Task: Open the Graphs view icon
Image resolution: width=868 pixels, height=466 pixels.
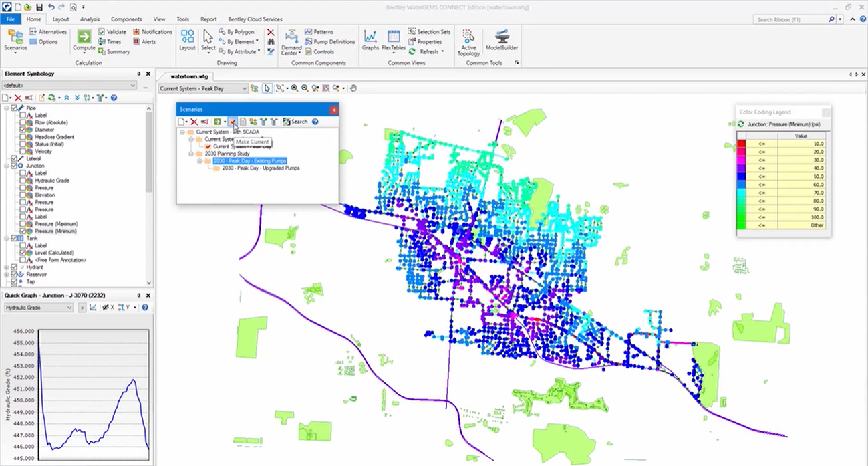Action: (x=370, y=39)
